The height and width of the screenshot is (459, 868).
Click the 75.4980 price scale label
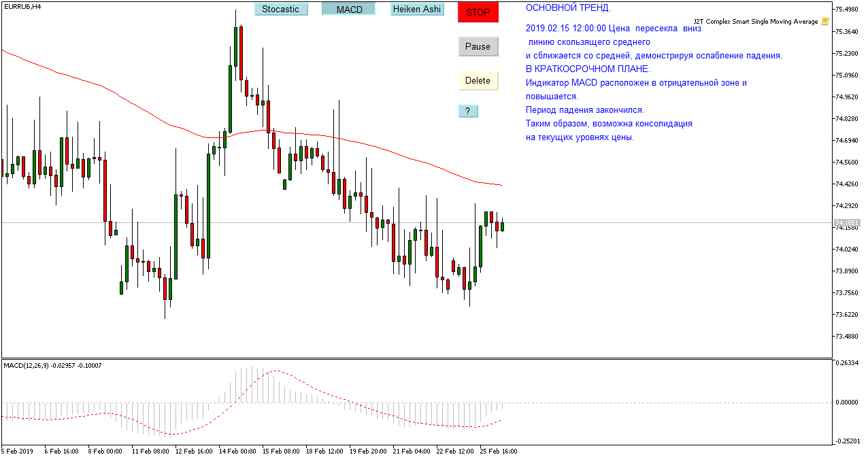point(848,10)
